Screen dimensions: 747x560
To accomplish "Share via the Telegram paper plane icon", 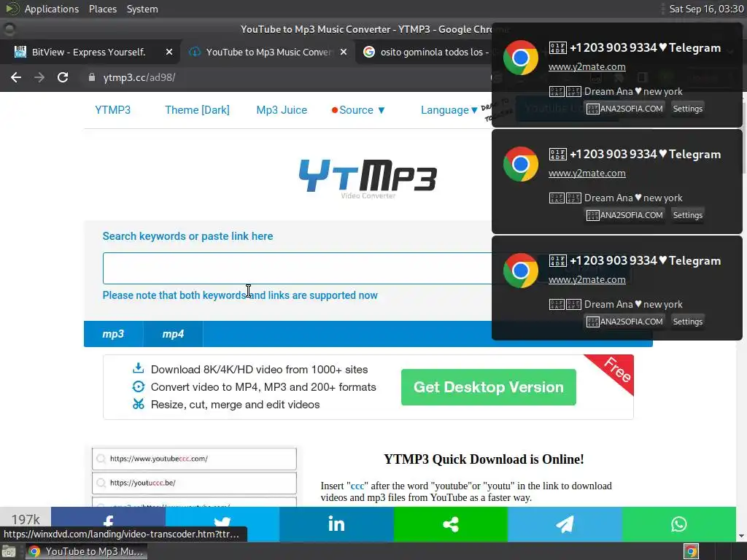I will (x=565, y=524).
